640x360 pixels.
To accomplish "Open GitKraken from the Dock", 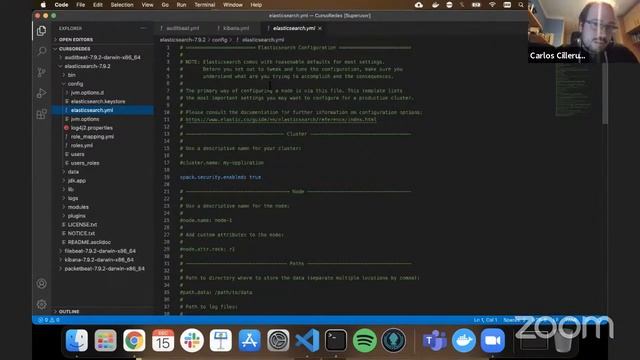I will click(x=394, y=340).
